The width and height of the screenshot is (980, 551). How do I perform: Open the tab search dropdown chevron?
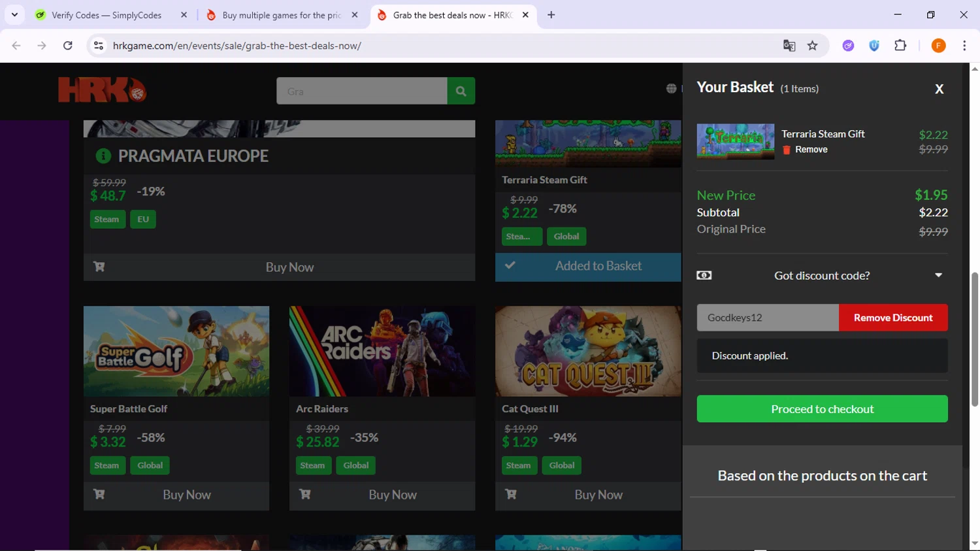point(14,14)
